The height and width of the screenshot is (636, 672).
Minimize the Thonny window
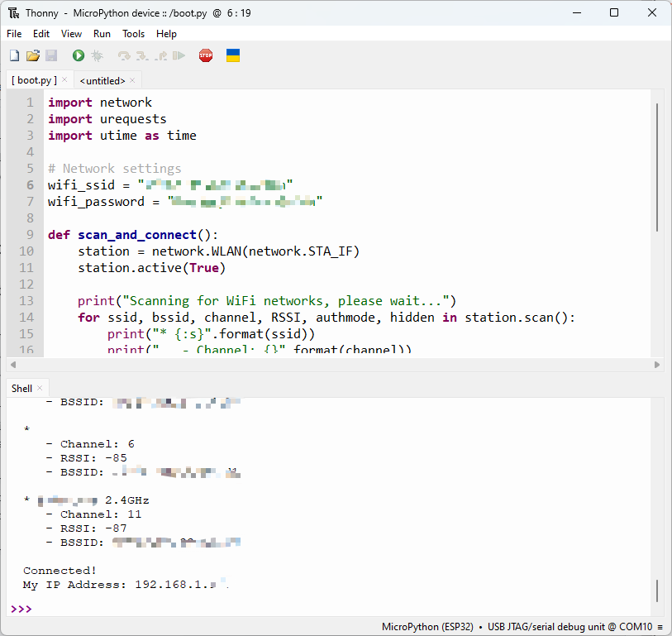pos(577,13)
